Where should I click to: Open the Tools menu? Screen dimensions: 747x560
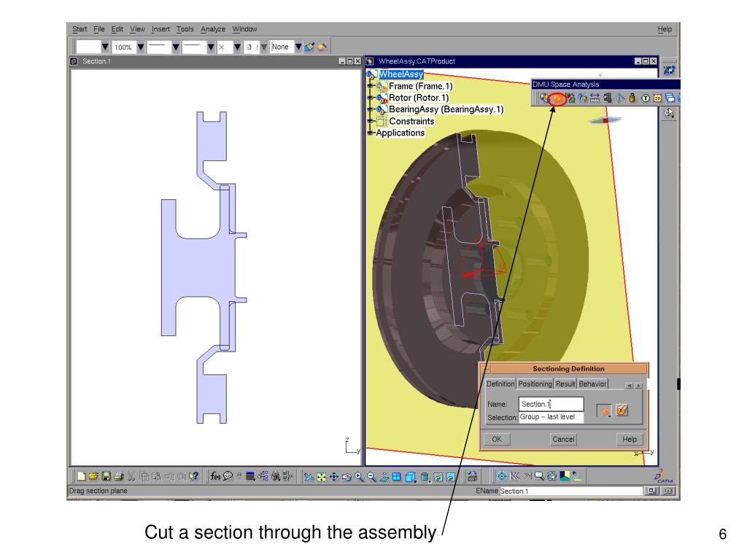tap(185, 29)
